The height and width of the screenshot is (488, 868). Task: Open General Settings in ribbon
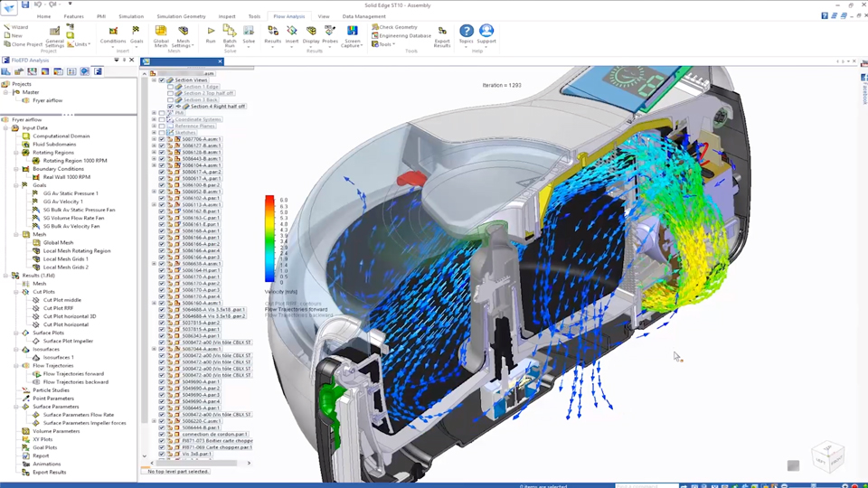pos(54,36)
